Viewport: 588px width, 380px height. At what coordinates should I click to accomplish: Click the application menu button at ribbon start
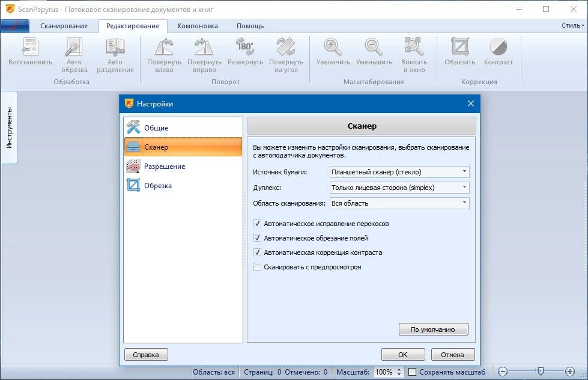click(15, 26)
